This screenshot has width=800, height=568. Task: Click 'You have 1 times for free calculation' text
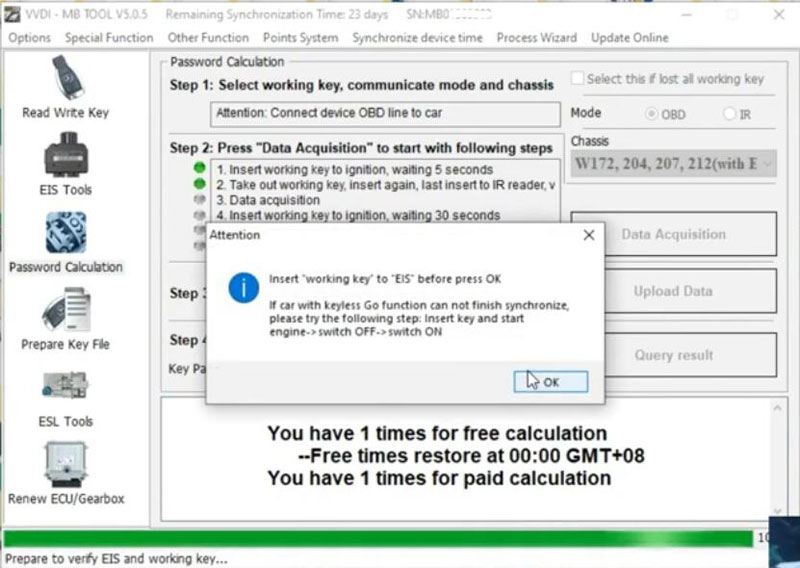[437, 433]
